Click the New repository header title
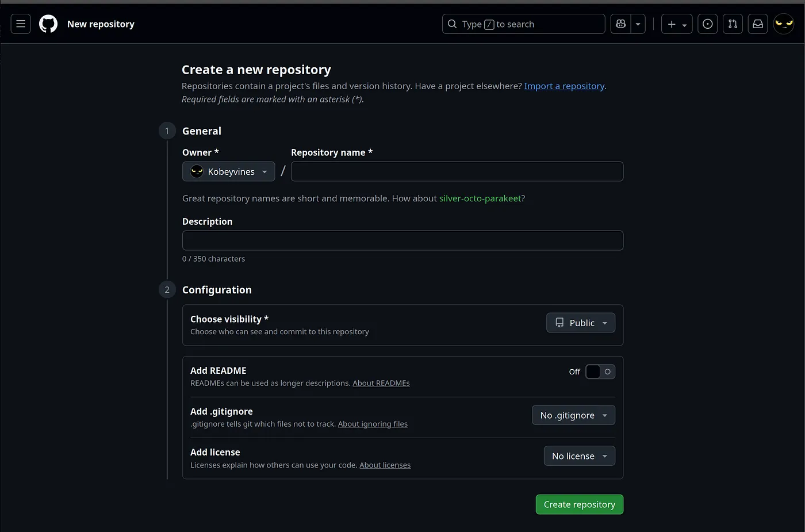This screenshot has height=532, width=805. [x=101, y=24]
